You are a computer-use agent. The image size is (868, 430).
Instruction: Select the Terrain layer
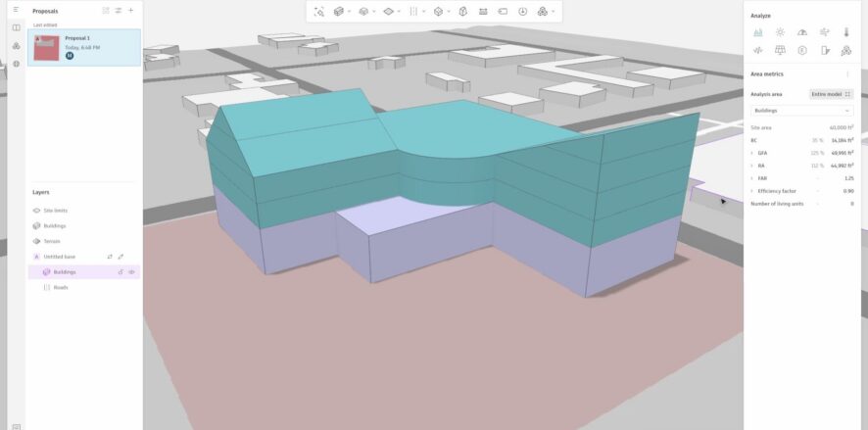tap(52, 241)
